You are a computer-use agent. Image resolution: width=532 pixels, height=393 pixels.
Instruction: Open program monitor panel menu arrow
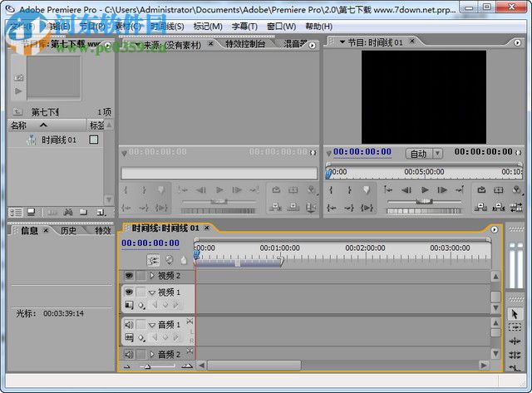(x=517, y=42)
